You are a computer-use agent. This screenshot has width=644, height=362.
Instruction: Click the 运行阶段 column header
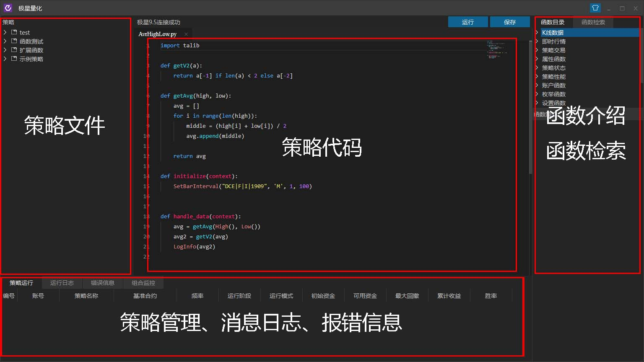(x=239, y=296)
